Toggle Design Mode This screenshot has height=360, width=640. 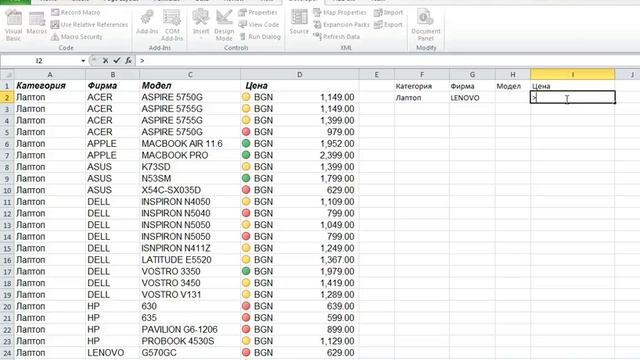[224, 24]
